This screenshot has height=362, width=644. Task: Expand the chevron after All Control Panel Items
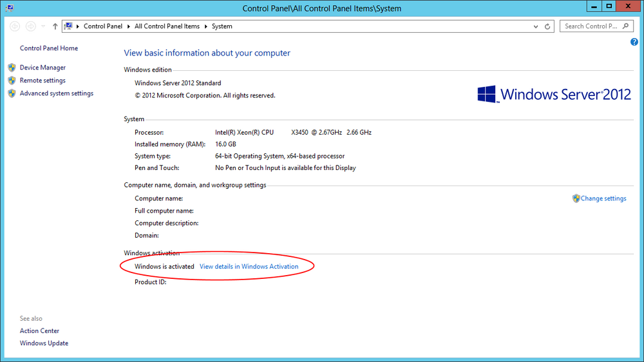tap(206, 26)
